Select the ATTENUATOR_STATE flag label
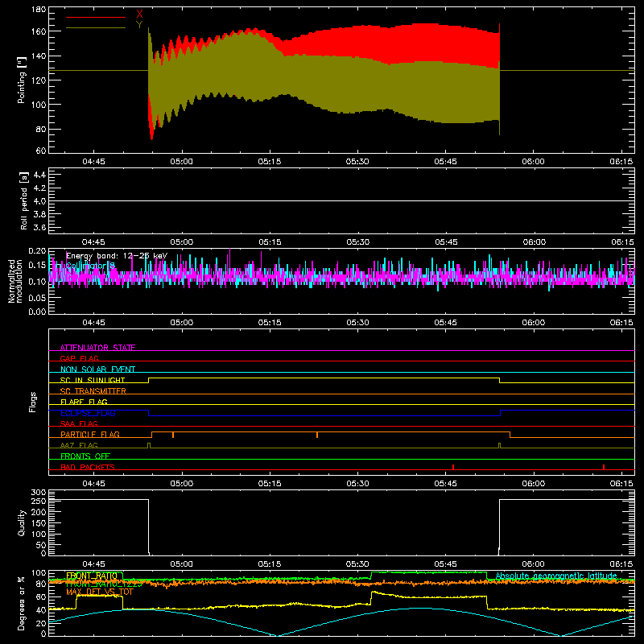The image size is (644, 644). [x=97, y=348]
